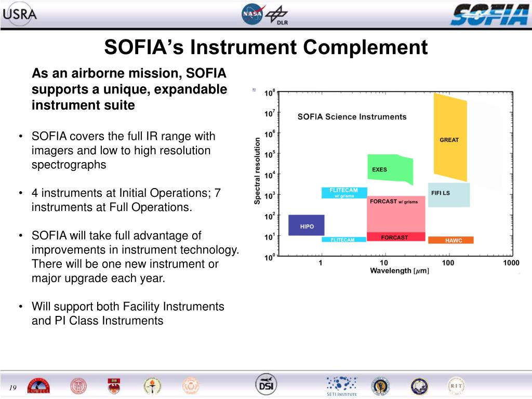Select the dark blue HIPO block
The height and width of the screenshot is (399, 532).
(307, 225)
